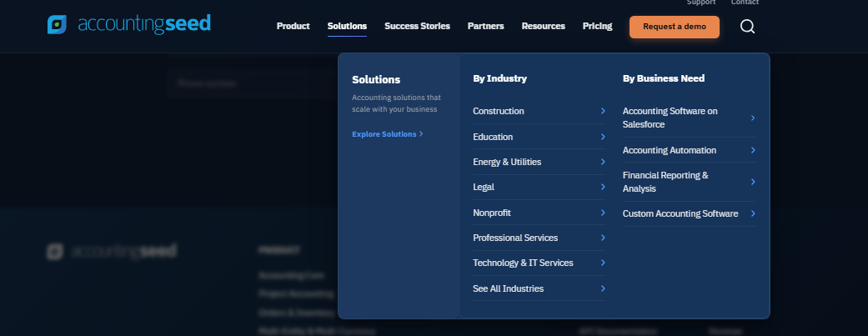Open the Success Stories menu

(x=418, y=26)
